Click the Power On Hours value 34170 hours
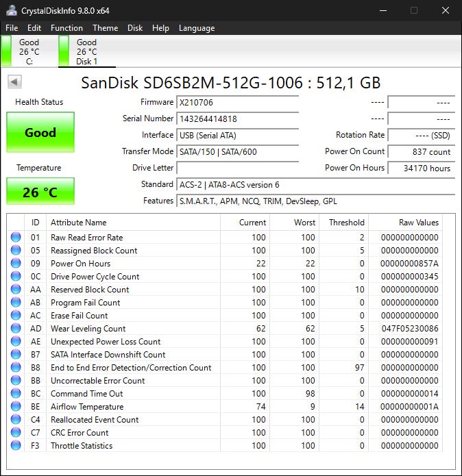Viewport: 462px width, 476px height. 422,168
